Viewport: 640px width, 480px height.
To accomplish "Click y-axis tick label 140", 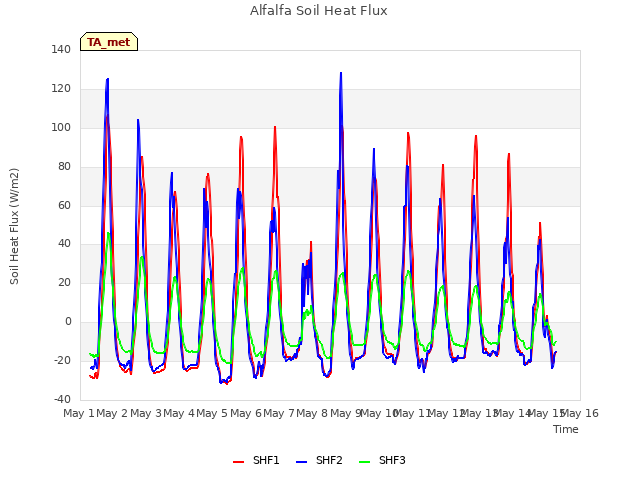I will 61,49.
